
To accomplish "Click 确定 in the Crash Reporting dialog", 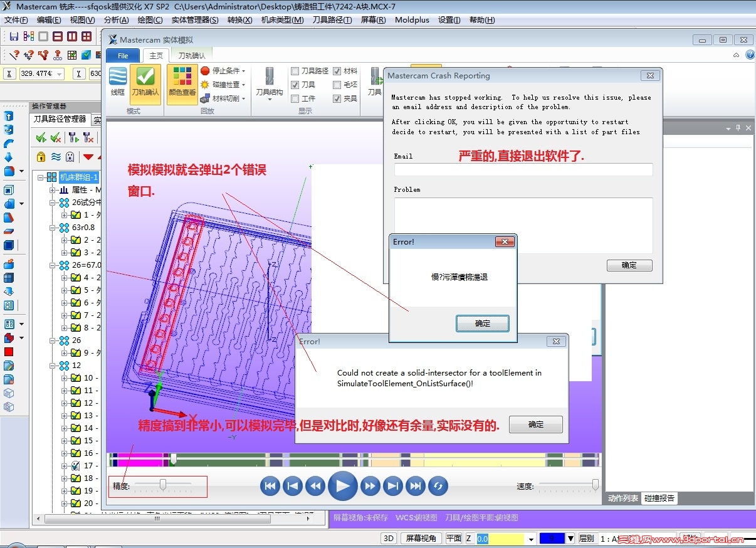I will [x=629, y=265].
